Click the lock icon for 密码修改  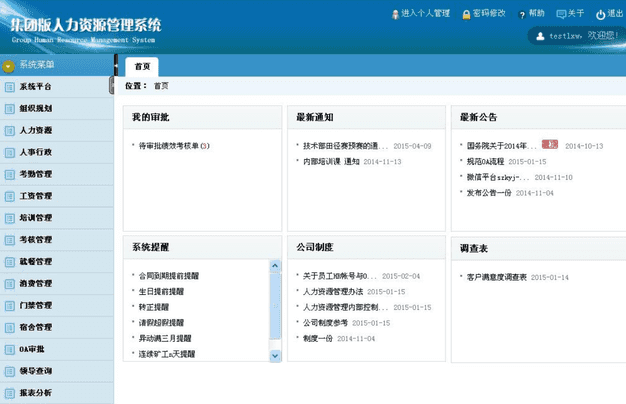(x=466, y=15)
